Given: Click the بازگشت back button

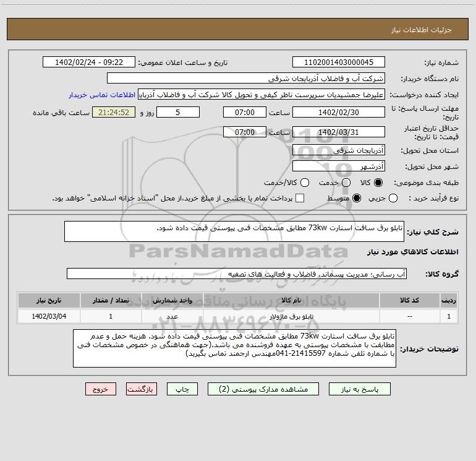Looking at the screenshot, I should coord(142,389).
